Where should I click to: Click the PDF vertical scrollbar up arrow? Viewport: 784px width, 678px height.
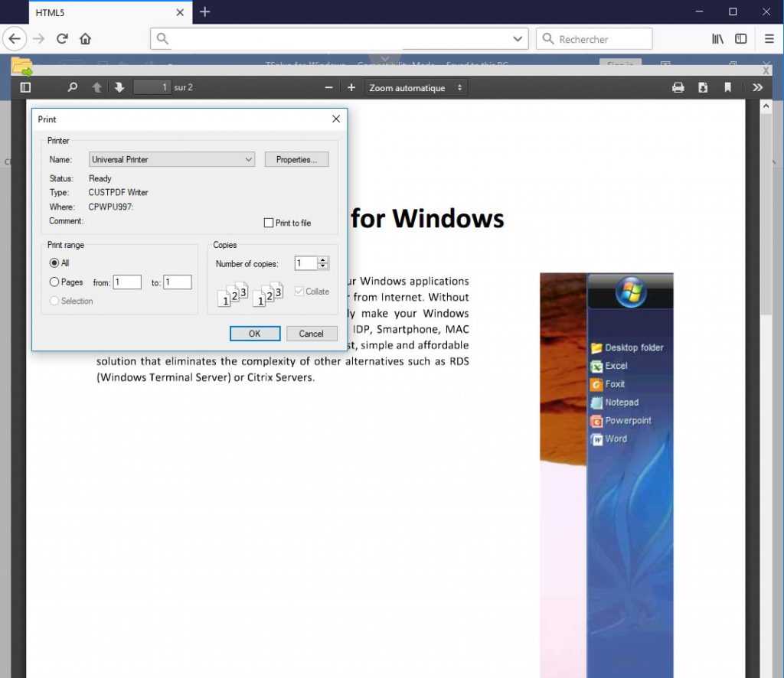pos(766,106)
